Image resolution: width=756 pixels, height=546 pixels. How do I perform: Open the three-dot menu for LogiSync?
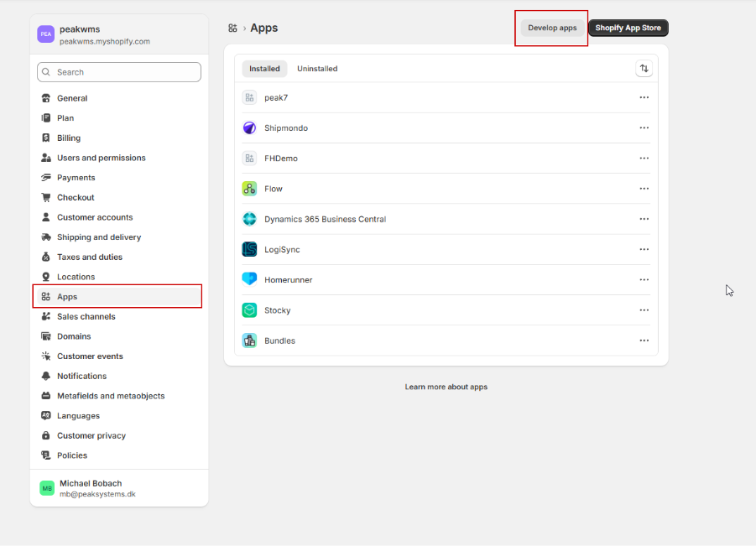tap(644, 249)
